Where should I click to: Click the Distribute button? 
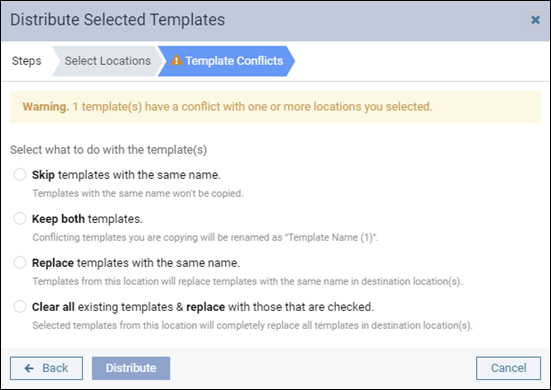coord(131,368)
